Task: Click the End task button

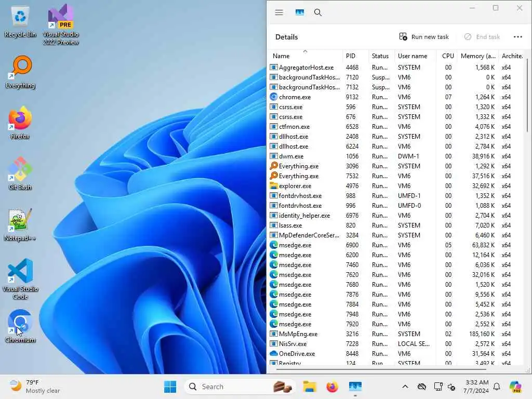Action: 482,37
